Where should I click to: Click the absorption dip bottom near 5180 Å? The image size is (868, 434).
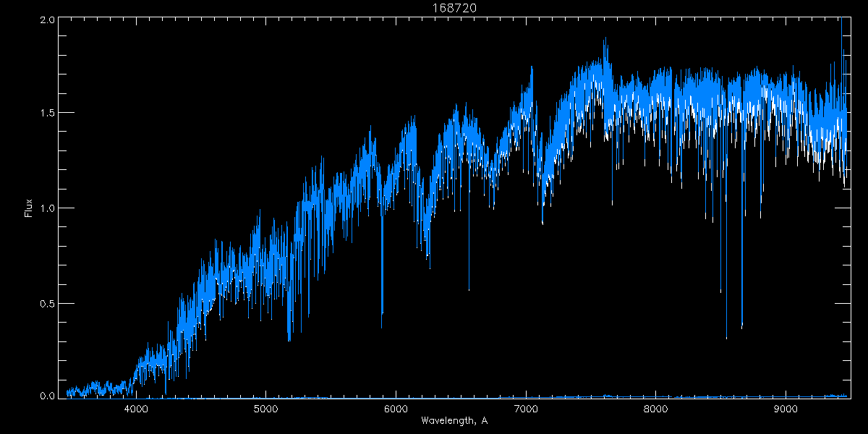(x=289, y=339)
